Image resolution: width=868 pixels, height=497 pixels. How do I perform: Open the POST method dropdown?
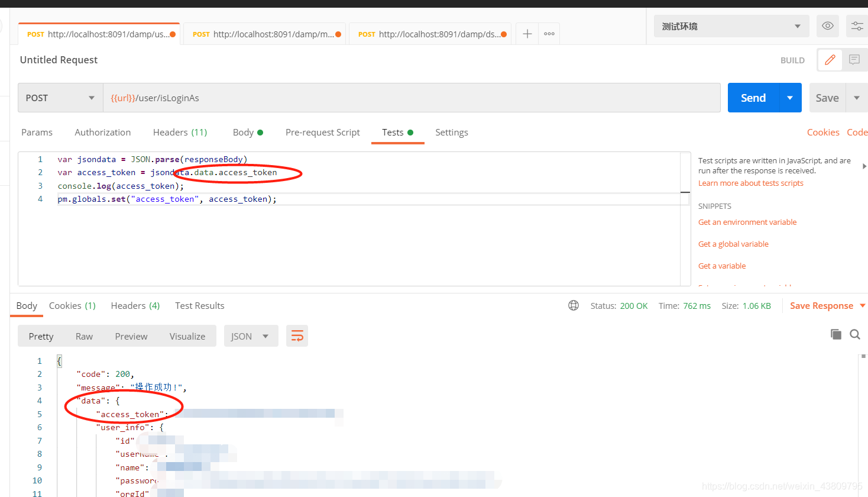pos(60,98)
